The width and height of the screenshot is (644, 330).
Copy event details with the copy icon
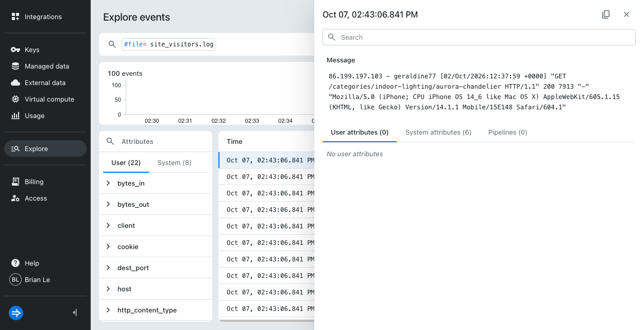[x=606, y=14]
